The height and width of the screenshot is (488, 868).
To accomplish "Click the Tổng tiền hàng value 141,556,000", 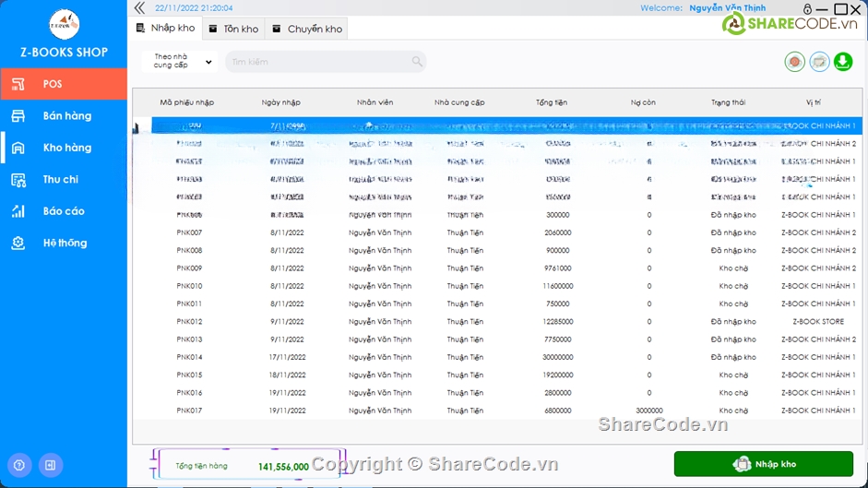I will pos(283,467).
